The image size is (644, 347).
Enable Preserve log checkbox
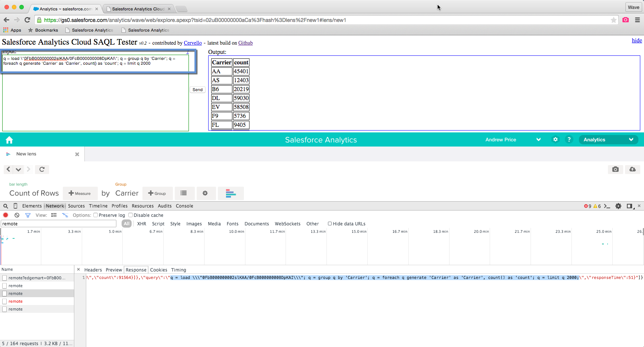(96, 215)
